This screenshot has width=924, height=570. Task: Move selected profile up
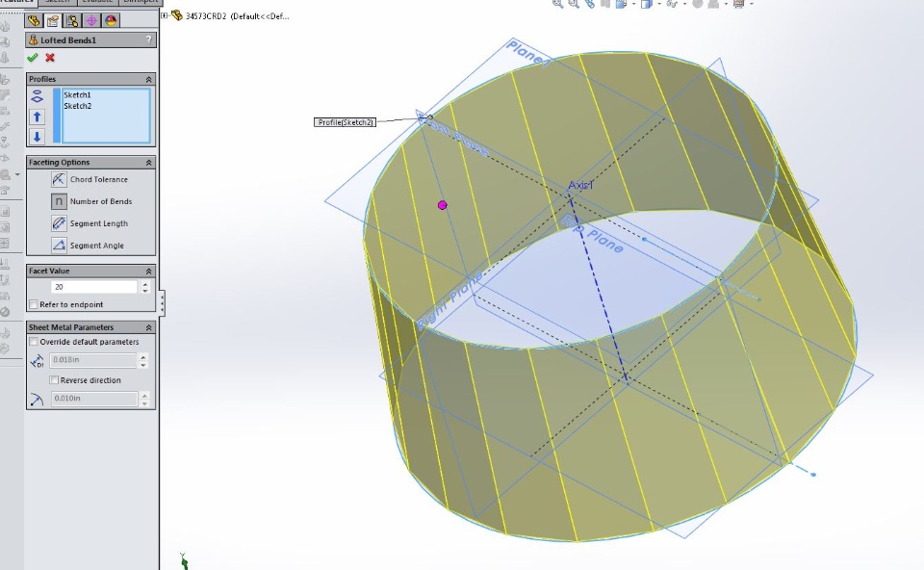tap(38, 117)
